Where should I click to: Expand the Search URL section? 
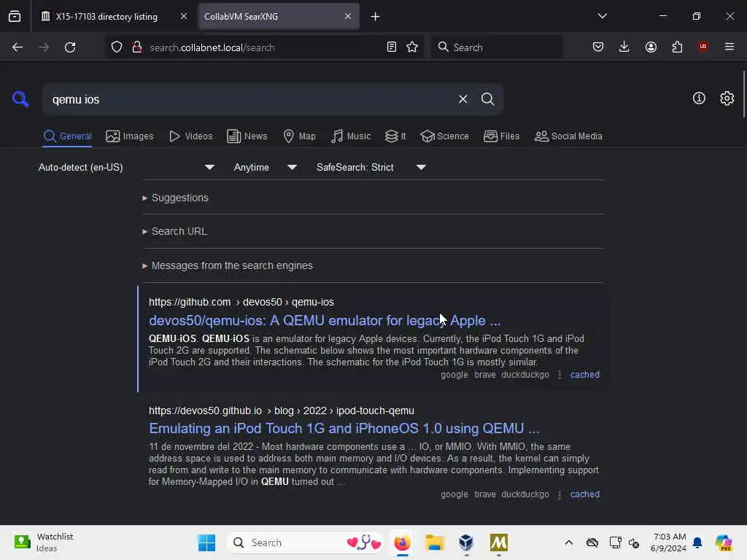click(174, 231)
